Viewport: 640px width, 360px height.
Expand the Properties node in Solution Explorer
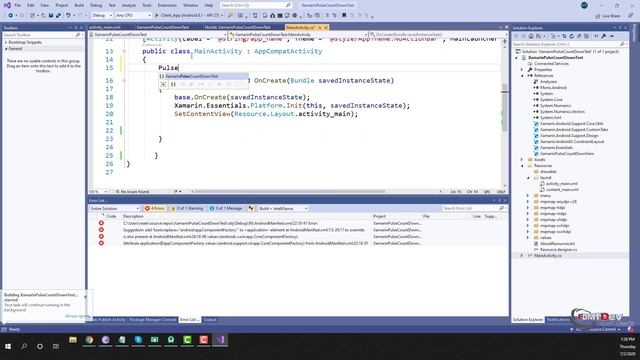pyautogui.click(x=522, y=70)
